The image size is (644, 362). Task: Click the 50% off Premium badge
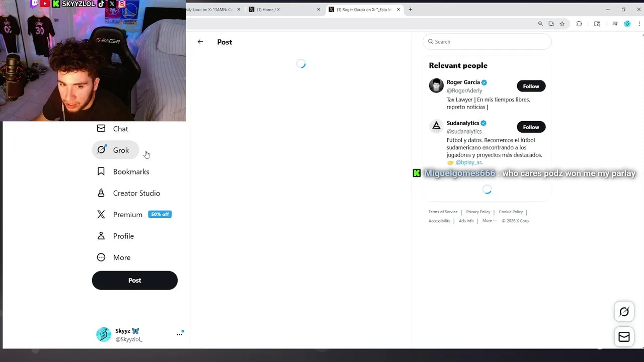tap(160, 214)
